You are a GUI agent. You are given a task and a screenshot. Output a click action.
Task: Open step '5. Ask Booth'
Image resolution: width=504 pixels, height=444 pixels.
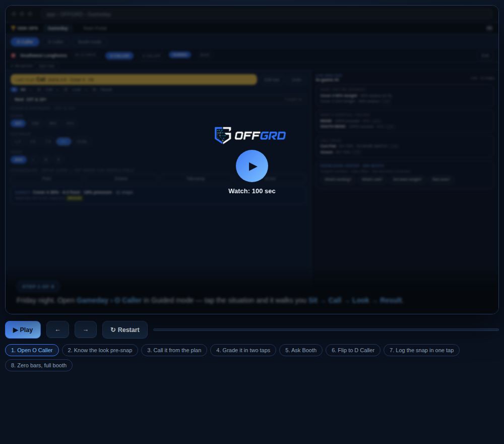pos(301,350)
